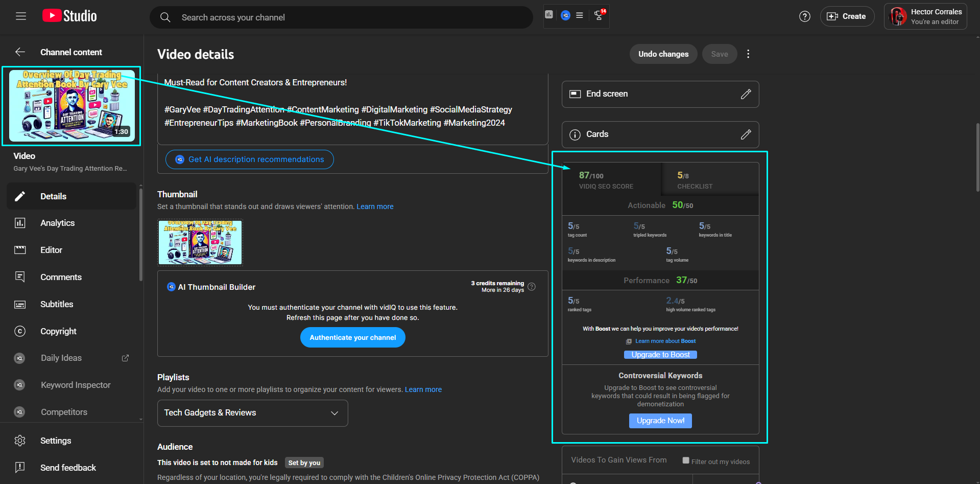
Task: Open the vidIQ three-line menu icon
Action: 580,15
